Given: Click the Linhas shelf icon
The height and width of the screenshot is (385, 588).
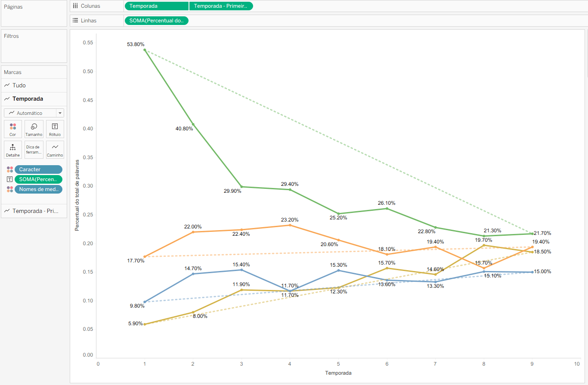Looking at the screenshot, I should point(75,20).
